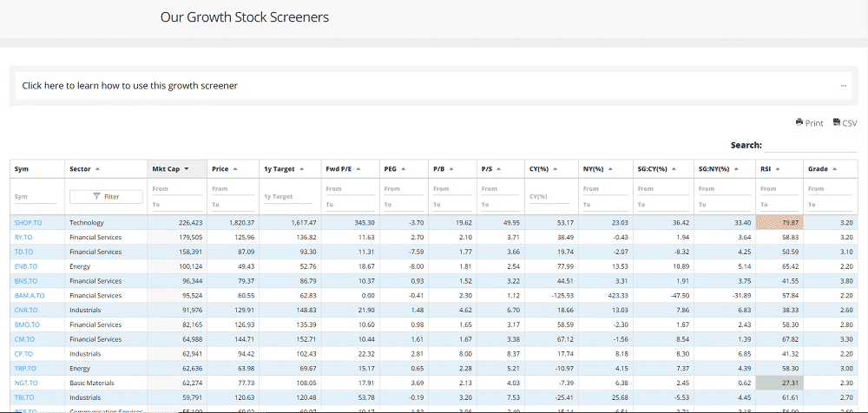Image resolution: width=868 pixels, height=413 pixels.
Task: Click the Print icon button
Action: (808, 123)
